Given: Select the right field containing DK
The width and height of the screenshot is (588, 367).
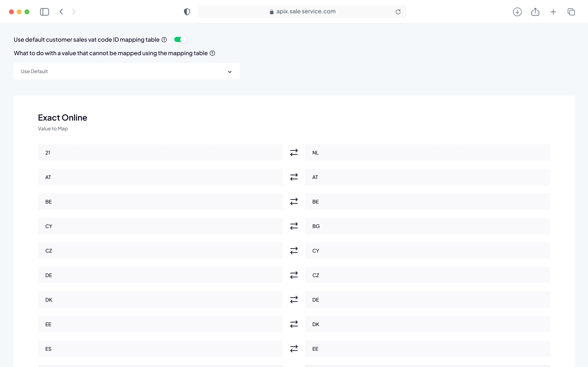Looking at the screenshot, I should tap(427, 324).
